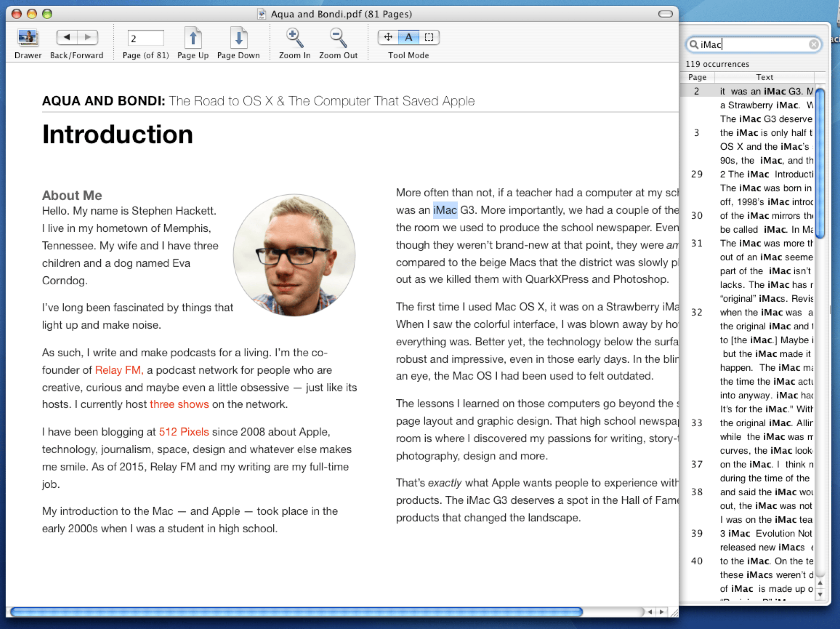The height and width of the screenshot is (629, 840).
Task: Zoom Out with the magnifier icon
Action: click(x=338, y=38)
